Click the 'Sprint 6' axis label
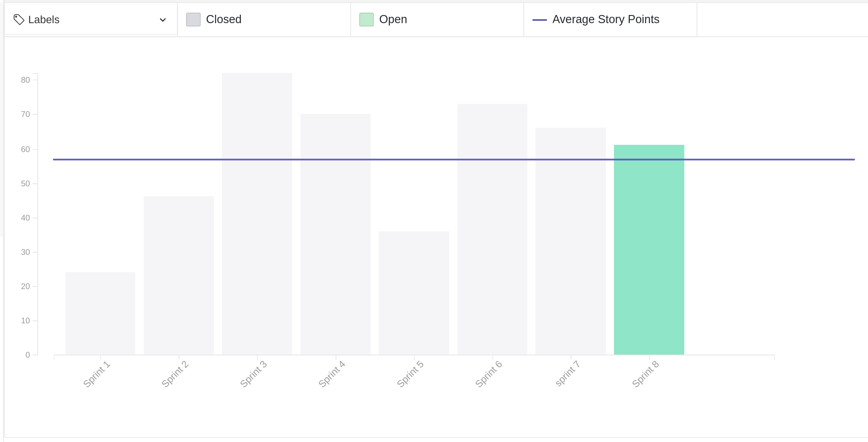 489,374
